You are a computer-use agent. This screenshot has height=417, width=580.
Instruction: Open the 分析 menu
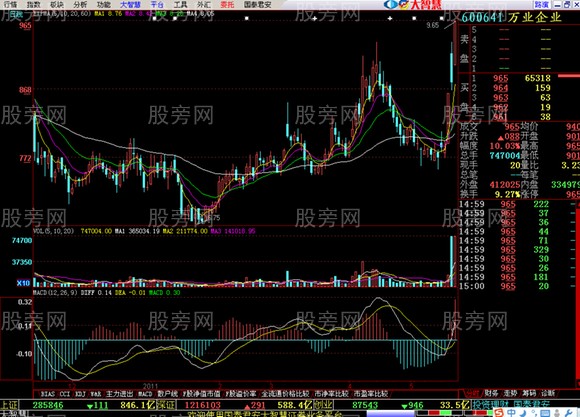80,4
